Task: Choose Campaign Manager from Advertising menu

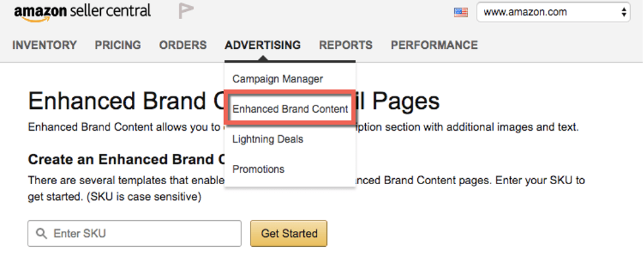Action: [x=278, y=79]
